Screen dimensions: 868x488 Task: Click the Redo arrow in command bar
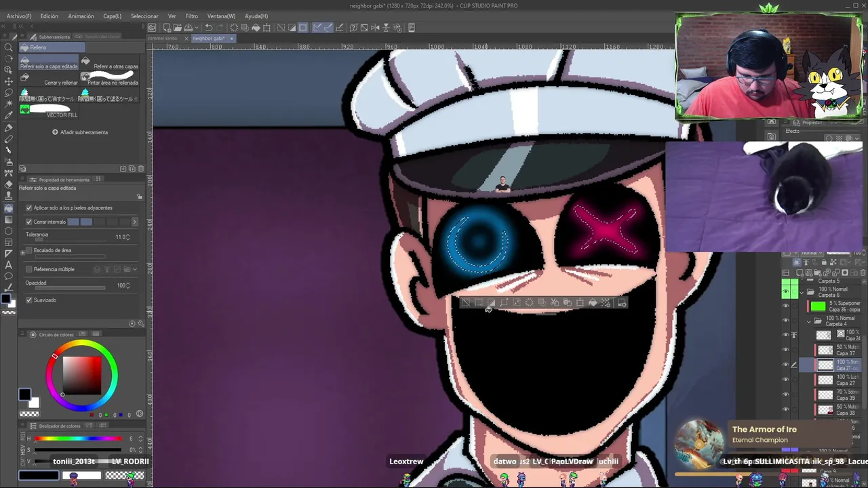coord(220,28)
